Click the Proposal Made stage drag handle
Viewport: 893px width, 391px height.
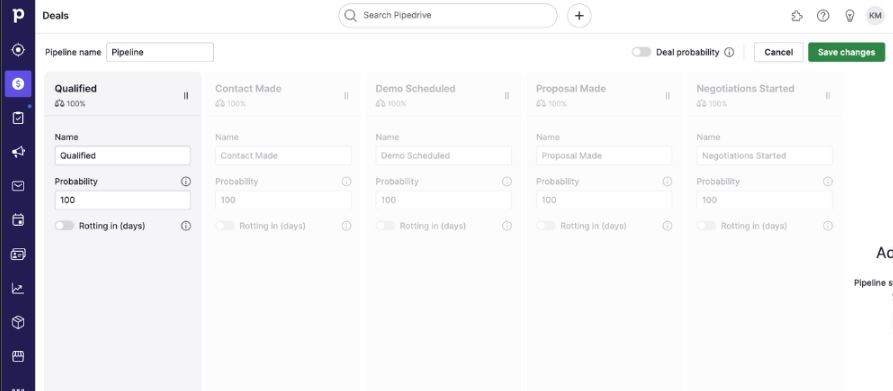pyautogui.click(x=667, y=96)
